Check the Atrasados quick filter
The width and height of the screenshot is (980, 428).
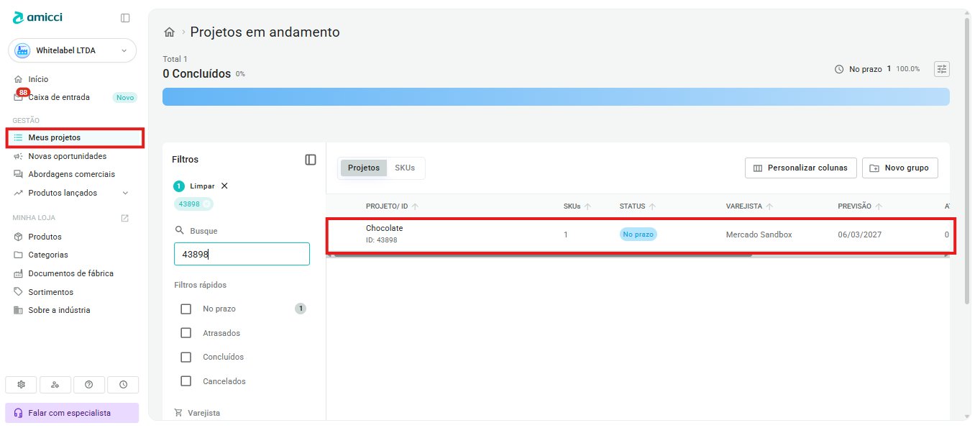coord(186,333)
